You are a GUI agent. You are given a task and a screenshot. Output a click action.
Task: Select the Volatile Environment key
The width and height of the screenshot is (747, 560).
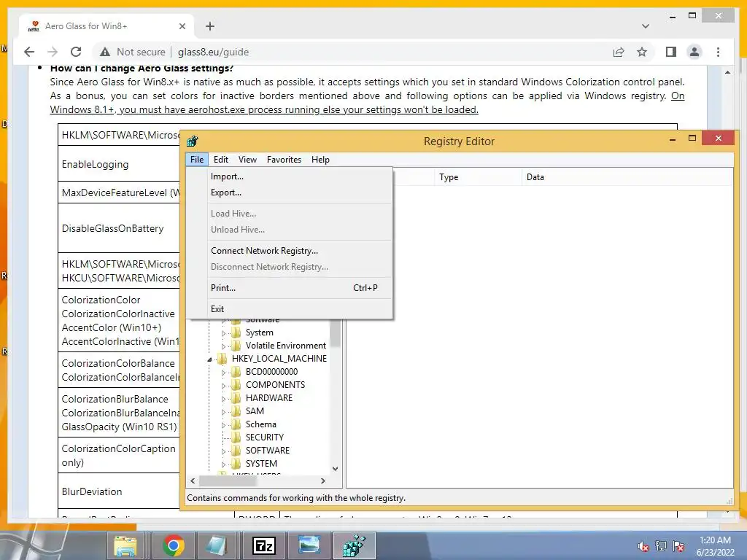[x=285, y=345]
